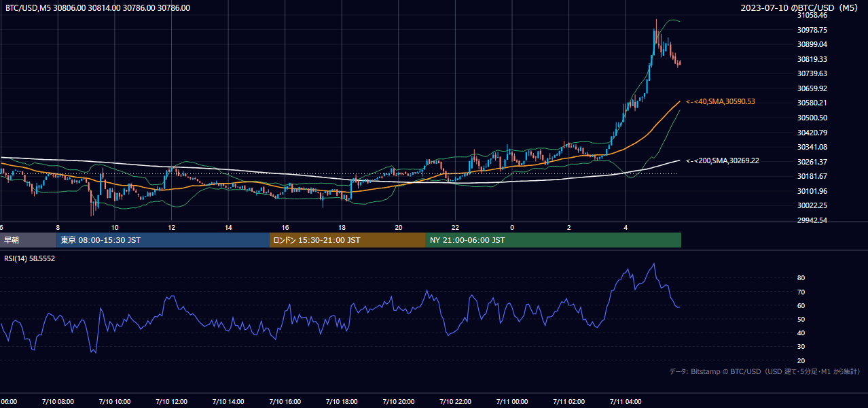Click the 東京 08:00-15:30 JST session bar
The width and height of the screenshot is (868, 408).
pyautogui.click(x=163, y=240)
